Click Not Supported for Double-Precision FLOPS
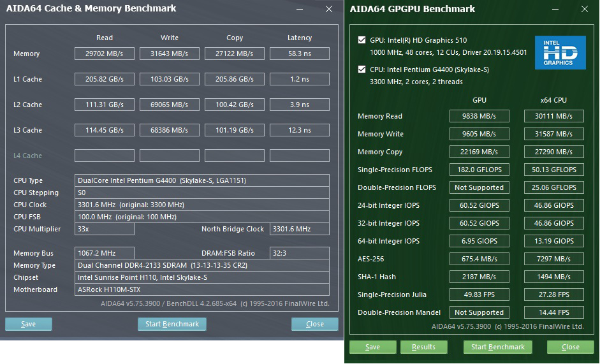Image resolution: width=600 pixels, height=364 pixels. click(479, 187)
